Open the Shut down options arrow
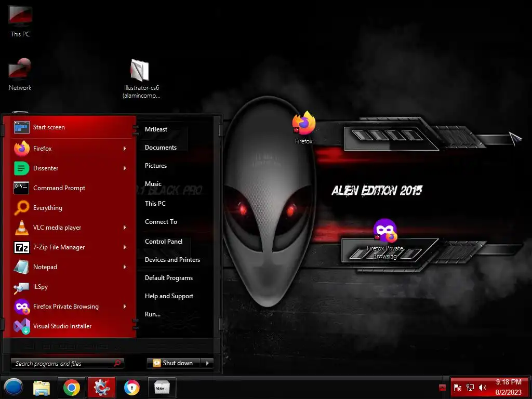This screenshot has width=532, height=399. click(207, 363)
